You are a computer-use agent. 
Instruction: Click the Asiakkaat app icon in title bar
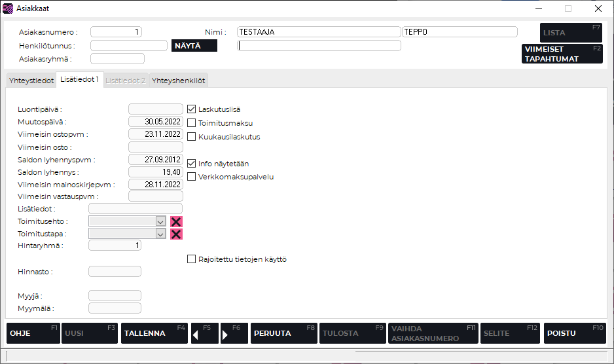click(8, 9)
